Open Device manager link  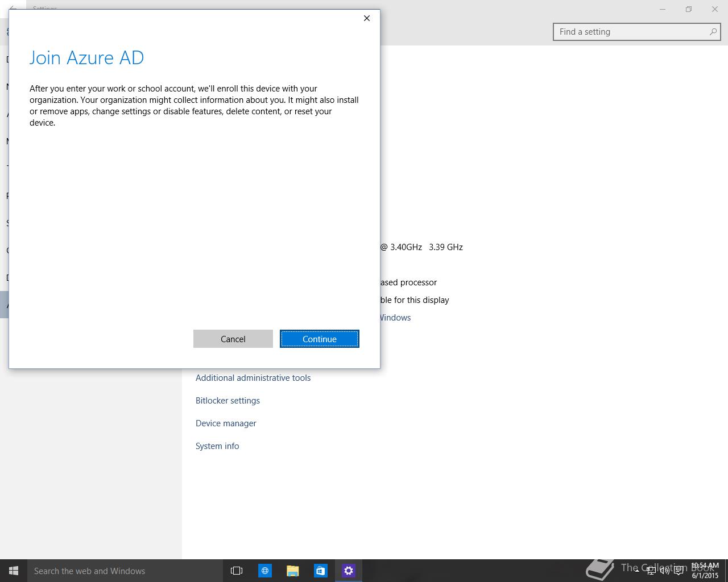point(226,423)
